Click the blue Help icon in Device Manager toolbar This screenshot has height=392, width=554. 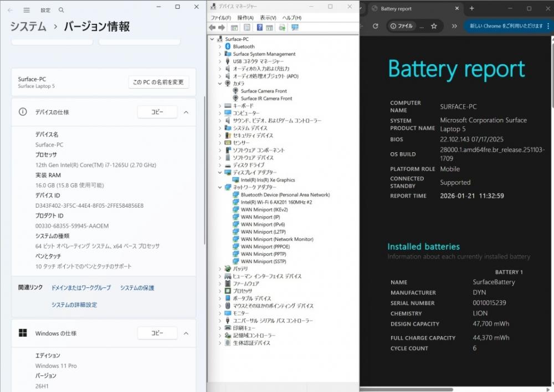pyautogui.click(x=259, y=28)
